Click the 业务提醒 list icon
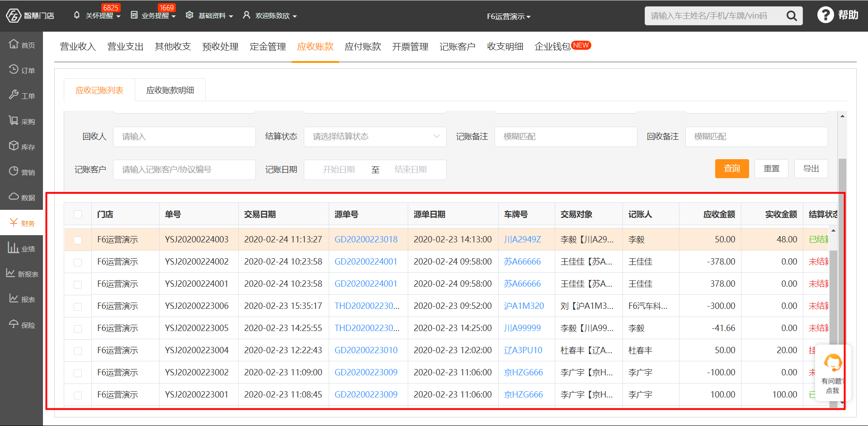This screenshot has height=426, width=868. (x=134, y=15)
